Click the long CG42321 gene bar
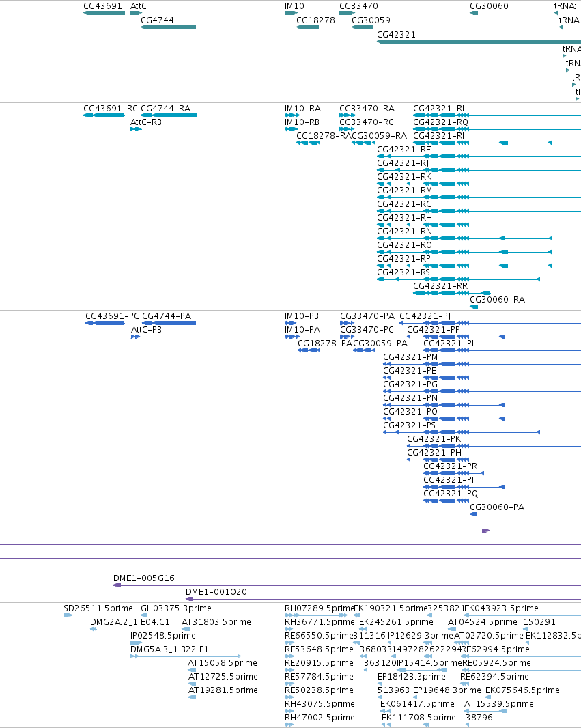Screen dimensions: 581x728 click(x=479, y=42)
